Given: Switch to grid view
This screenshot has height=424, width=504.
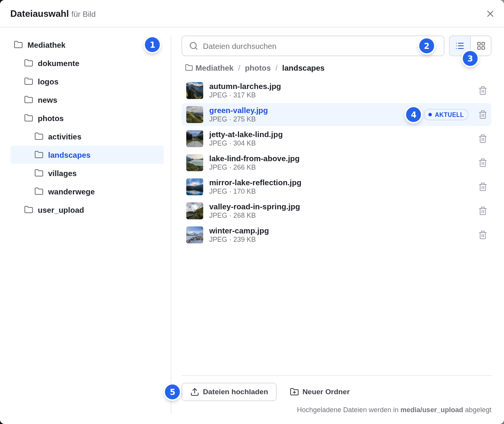Looking at the screenshot, I should (481, 46).
